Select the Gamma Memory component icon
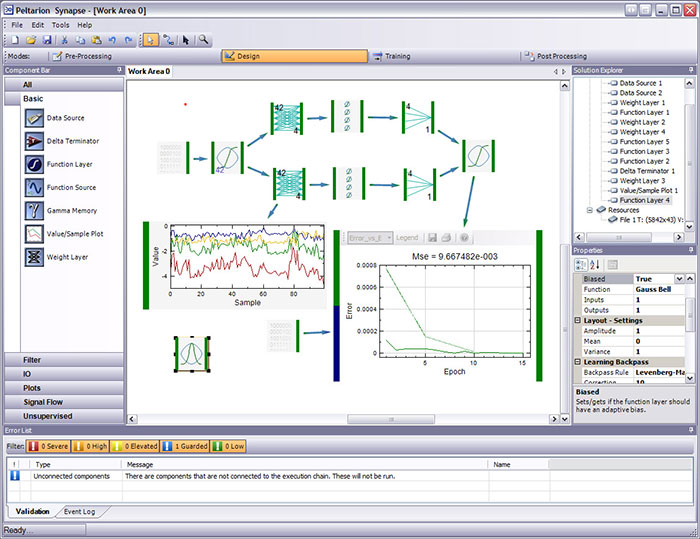This screenshot has width=700, height=539. coord(33,210)
